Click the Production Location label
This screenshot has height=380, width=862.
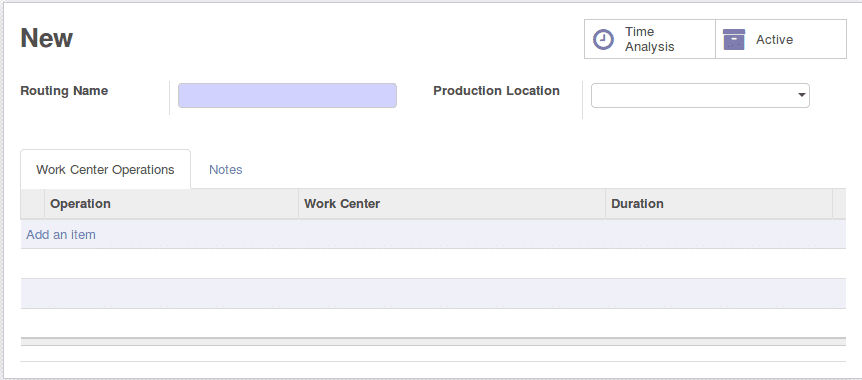point(496,91)
